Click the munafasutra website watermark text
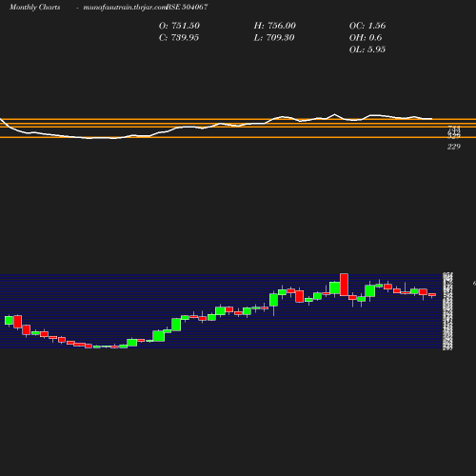476x476 pixels. [125, 8]
